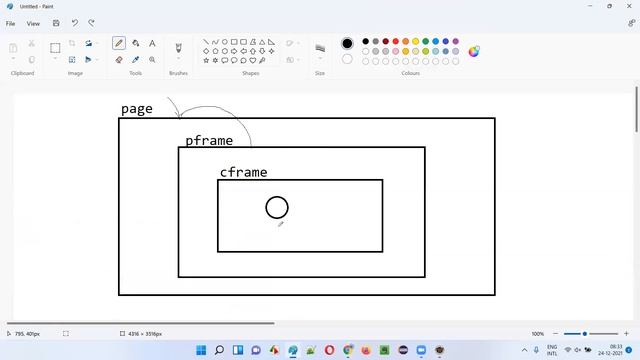The width and height of the screenshot is (640, 360).
Task: Click the Save icon in title bar
Action: 56,23
